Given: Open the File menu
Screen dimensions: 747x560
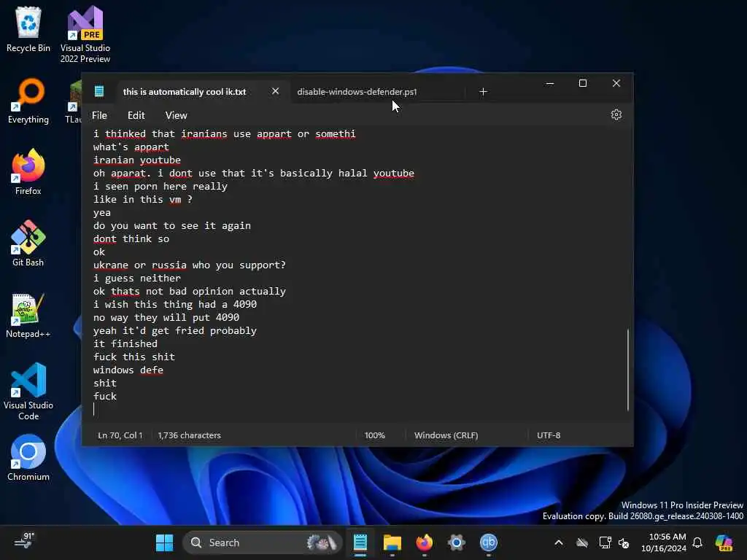Looking at the screenshot, I should pyautogui.click(x=99, y=115).
